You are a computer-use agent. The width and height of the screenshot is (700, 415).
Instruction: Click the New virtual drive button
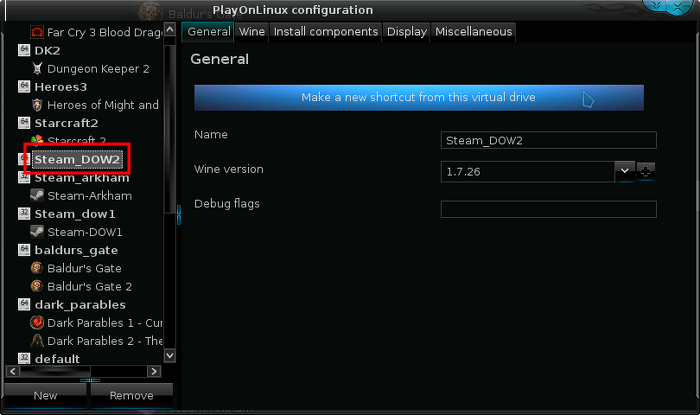(x=45, y=395)
